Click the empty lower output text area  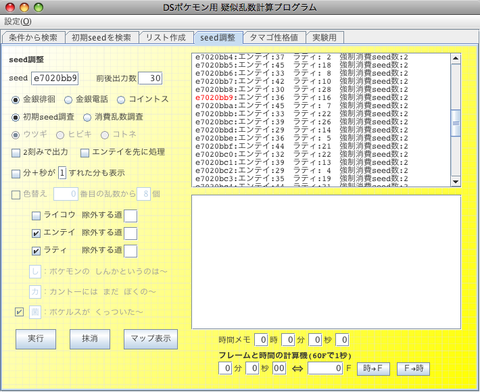[x=326, y=262]
